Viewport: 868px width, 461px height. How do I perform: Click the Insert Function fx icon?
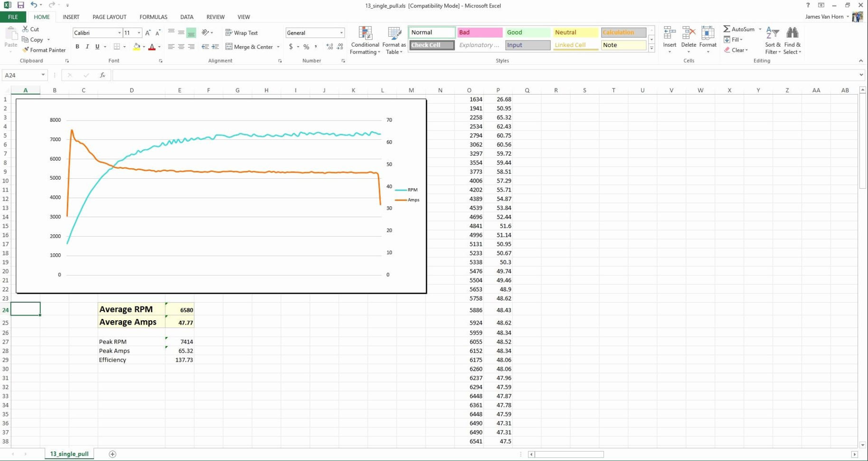[102, 75]
